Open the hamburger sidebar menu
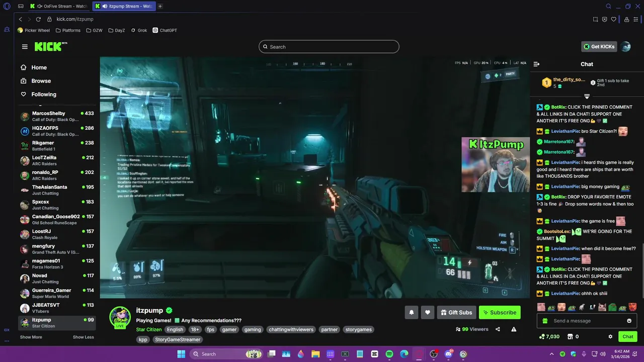 click(25, 47)
